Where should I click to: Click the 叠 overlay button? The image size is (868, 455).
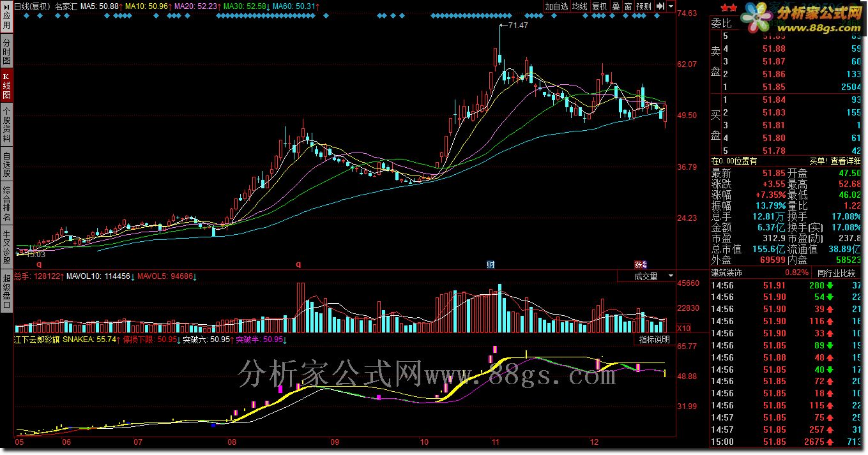616,6
